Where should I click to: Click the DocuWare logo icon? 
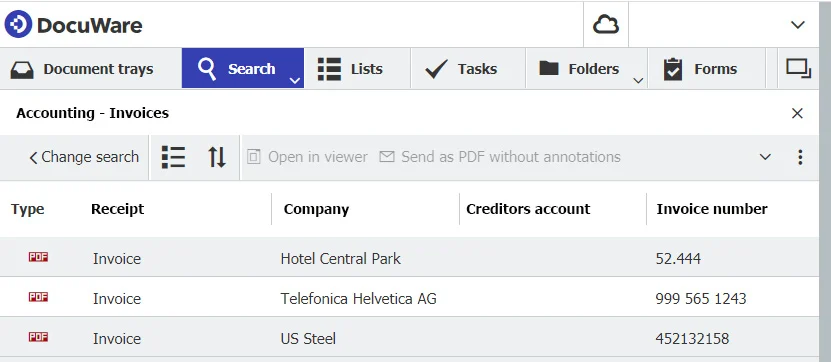19,24
